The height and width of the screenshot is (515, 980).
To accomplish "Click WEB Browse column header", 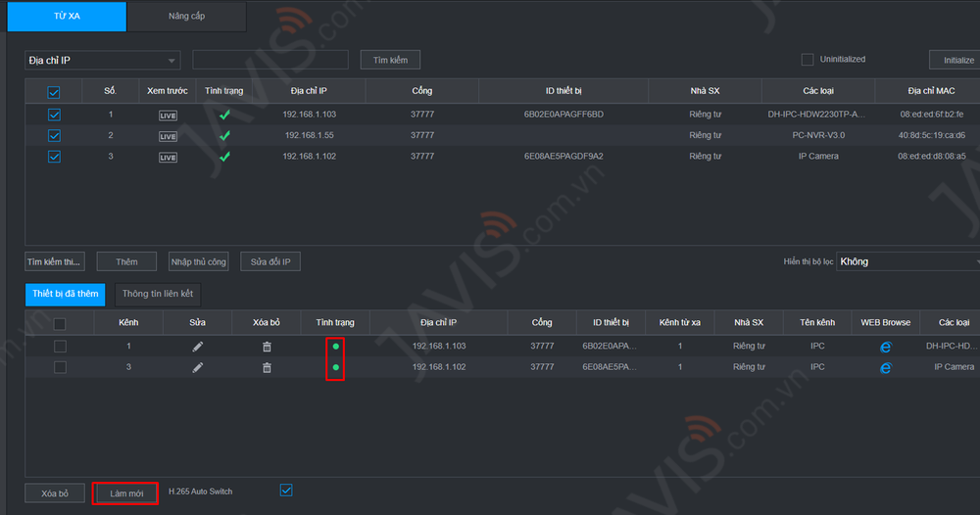I will (x=886, y=323).
